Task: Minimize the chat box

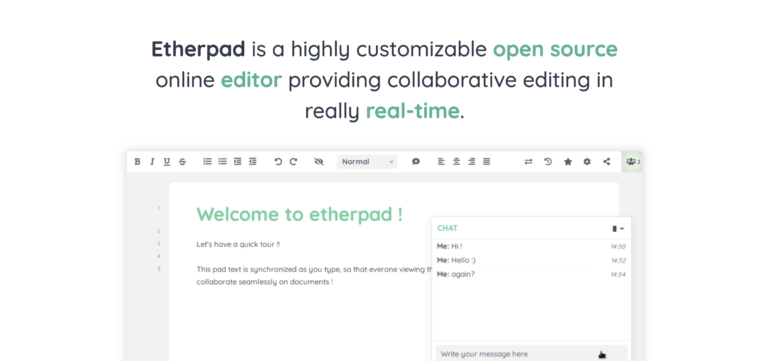Action: (622, 229)
